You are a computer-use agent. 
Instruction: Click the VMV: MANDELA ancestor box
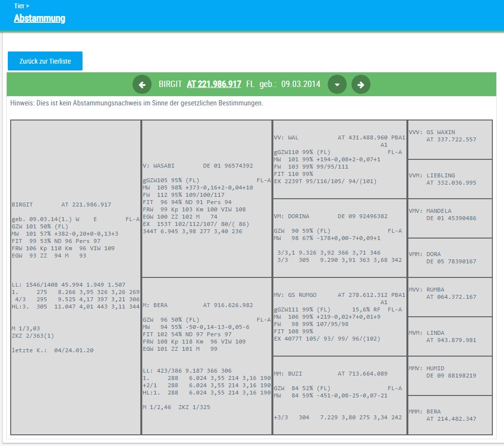pyautogui.click(x=450, y=218)
